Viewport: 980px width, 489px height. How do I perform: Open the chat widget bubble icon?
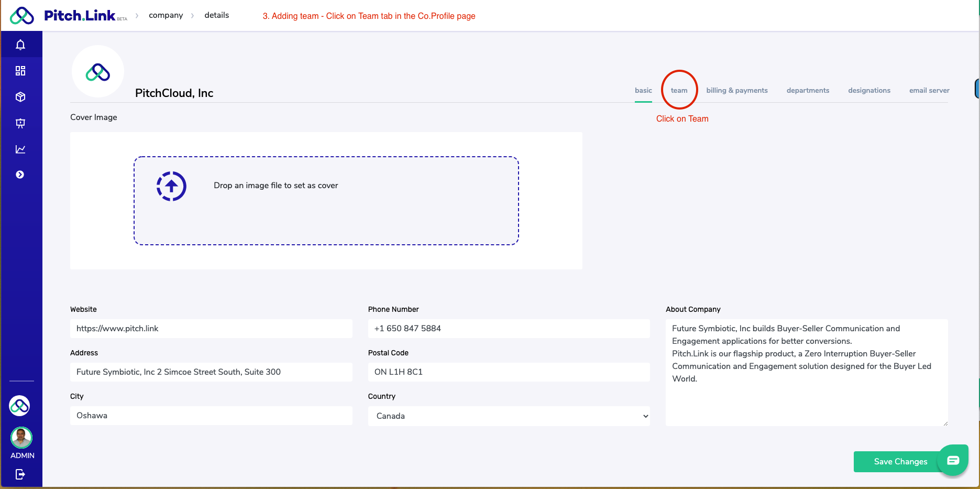click(953, 460)
